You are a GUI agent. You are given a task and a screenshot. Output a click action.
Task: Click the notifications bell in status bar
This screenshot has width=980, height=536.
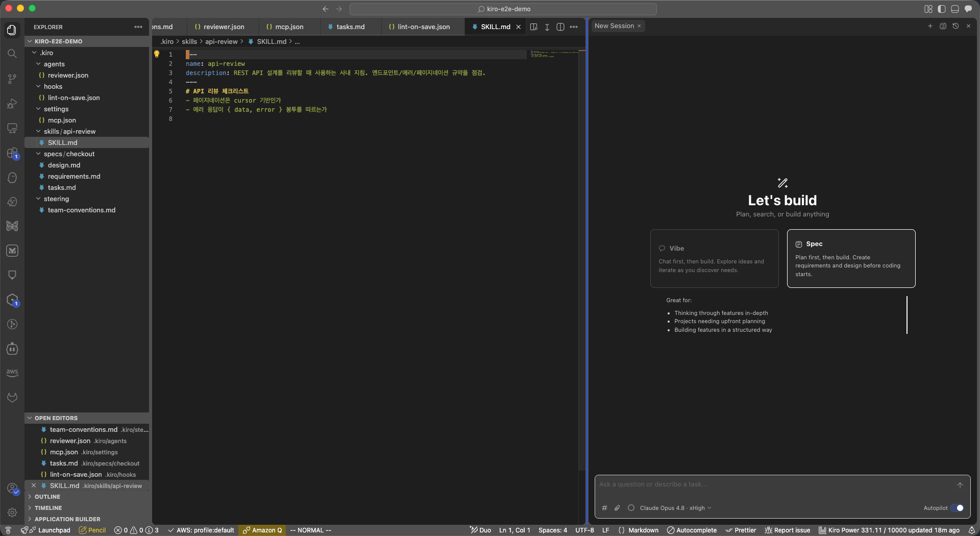click(971, 530)
